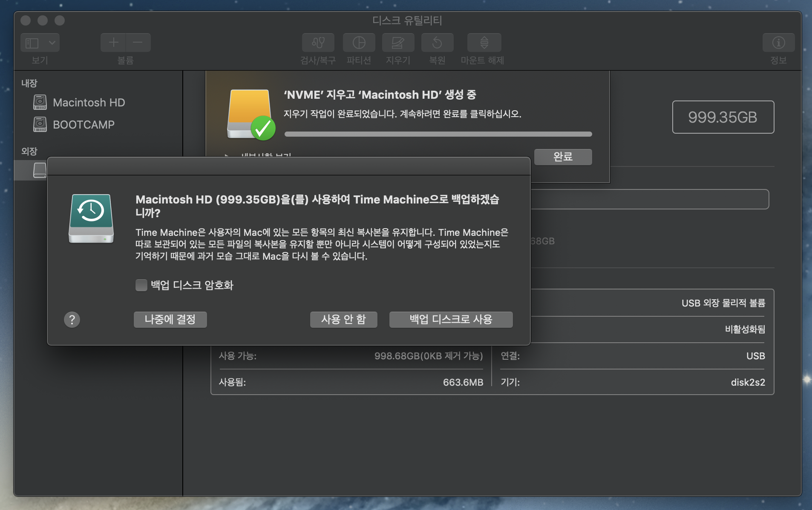This screenshot has height=510, width=812.
Task: Open help with the question mark button
Action: [x=72, y=320]
